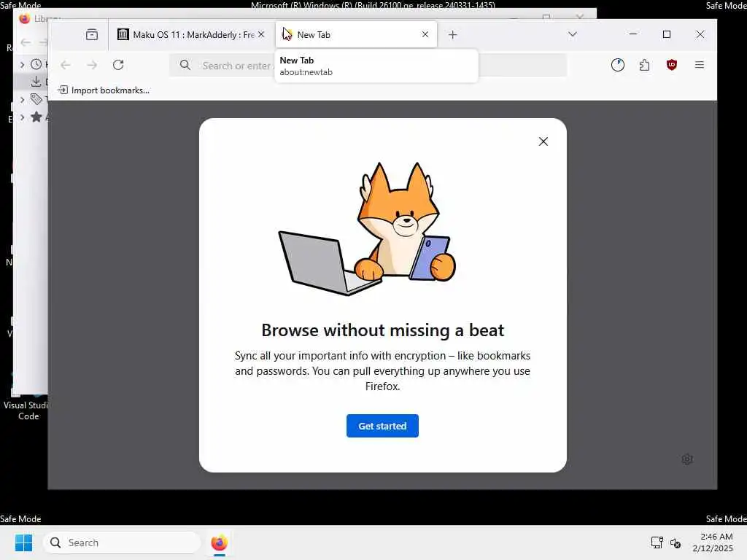Open the clock showing 2:46 AM

713,542
